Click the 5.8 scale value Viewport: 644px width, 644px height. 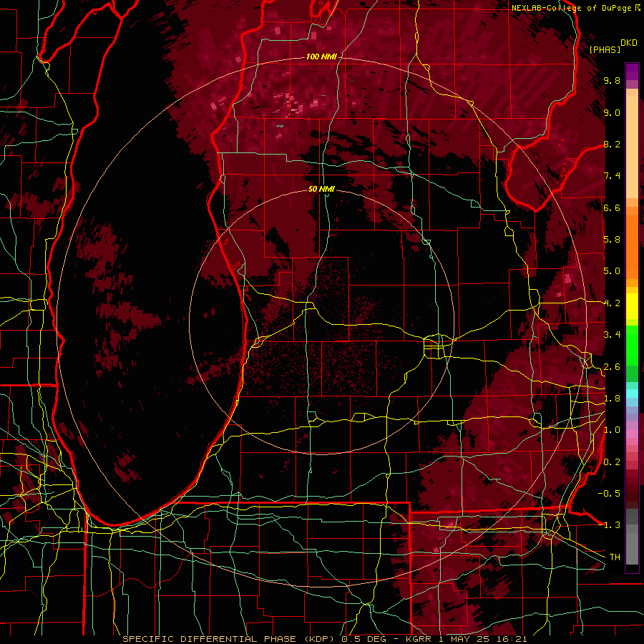[x=612, y=240]
